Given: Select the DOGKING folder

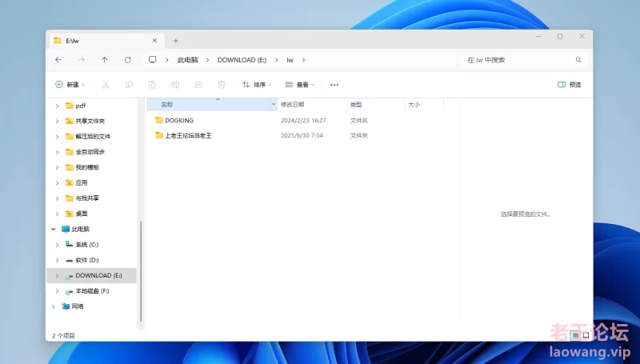Looking at the screenshot, I should coord(179,120).
